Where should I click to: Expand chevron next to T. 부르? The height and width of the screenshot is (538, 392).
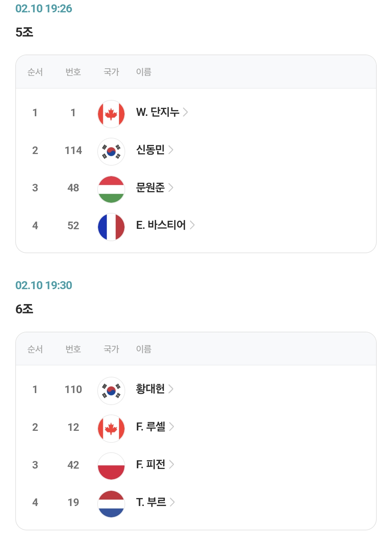tap(172, 502)
